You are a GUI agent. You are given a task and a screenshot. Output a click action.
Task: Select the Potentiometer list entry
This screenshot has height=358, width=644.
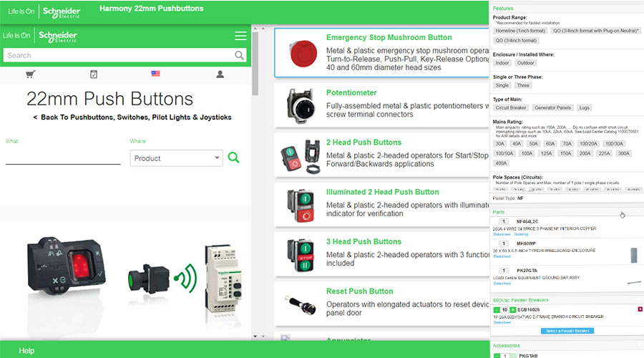(351, 93)
